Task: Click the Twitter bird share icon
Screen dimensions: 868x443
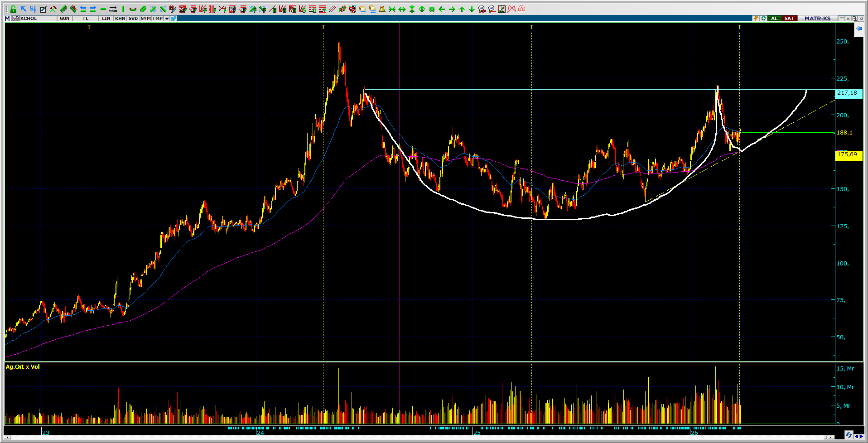Action: 174,19
